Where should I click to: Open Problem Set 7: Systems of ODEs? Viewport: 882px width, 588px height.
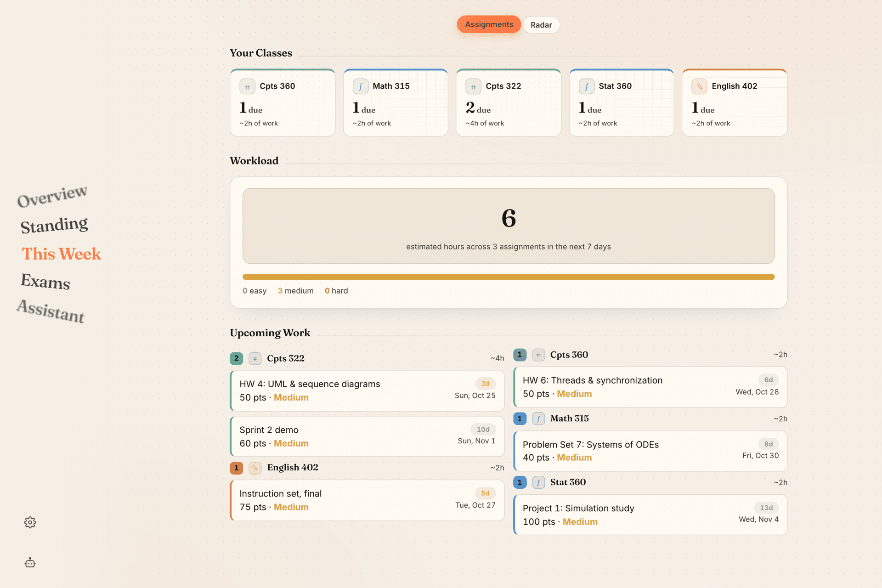(x=650, y=451)
